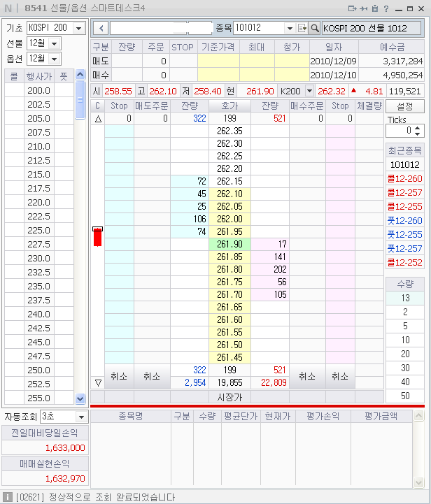
Task: Open the K200 index selector dropdown
Action: tap(309, 91)
